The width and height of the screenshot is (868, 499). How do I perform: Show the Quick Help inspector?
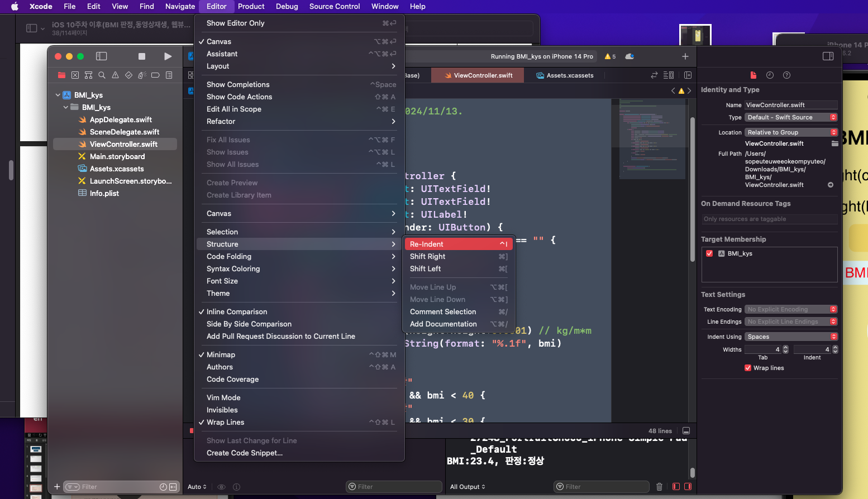[786, 75]
